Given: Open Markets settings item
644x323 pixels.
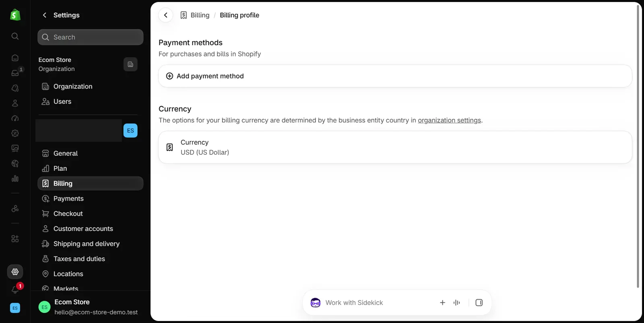Looking at the screenshot, I should tap(91, 288).
